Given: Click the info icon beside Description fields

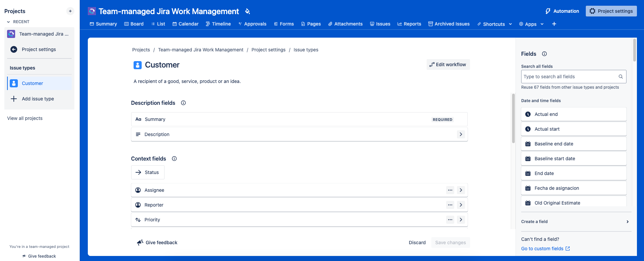Looking at the screenshot, I should 183,103.
